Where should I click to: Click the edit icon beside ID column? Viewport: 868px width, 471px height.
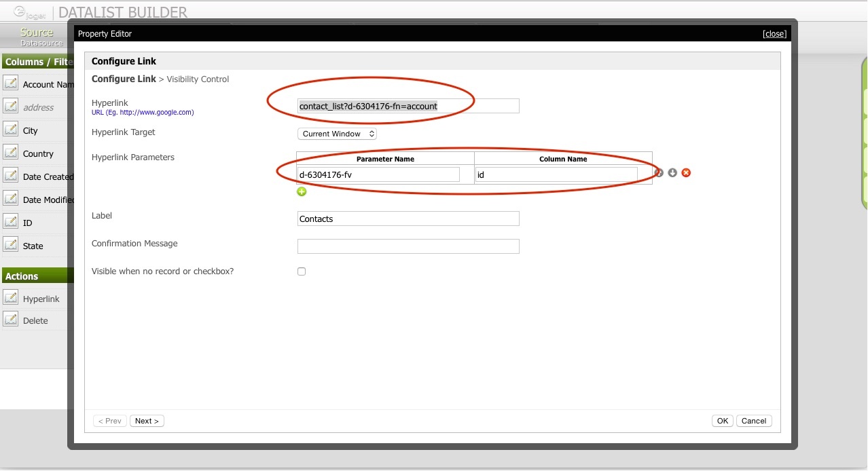(10, 222)
